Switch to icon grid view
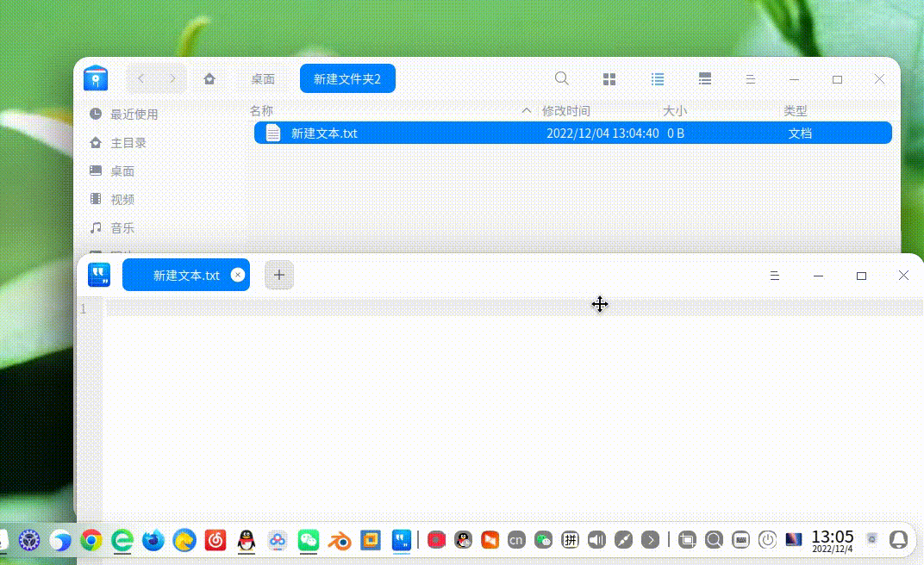The image size is (924, 565). (609, 79)
